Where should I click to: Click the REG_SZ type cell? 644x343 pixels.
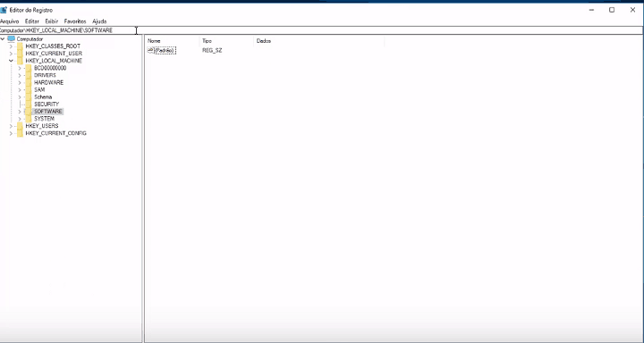click(x=212, y=50)
